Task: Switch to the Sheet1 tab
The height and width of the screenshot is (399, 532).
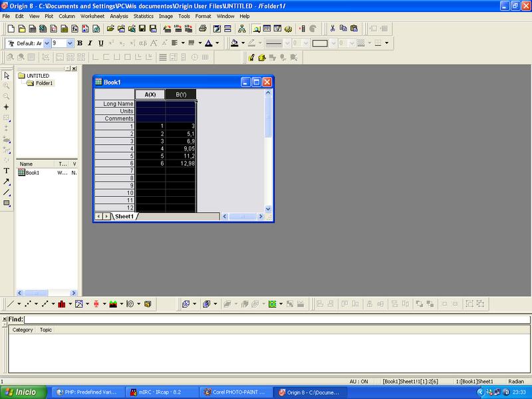Action: pos(124,216)
